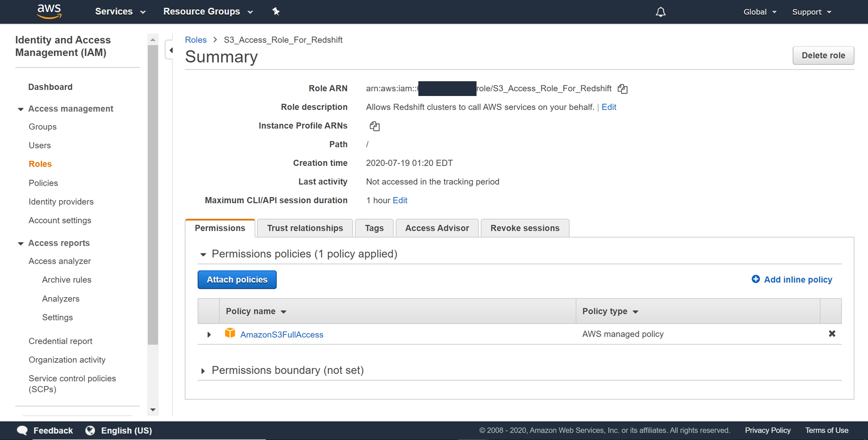Open the Access Advisor tab
The image size is (868, 440).
click(437, 228)
